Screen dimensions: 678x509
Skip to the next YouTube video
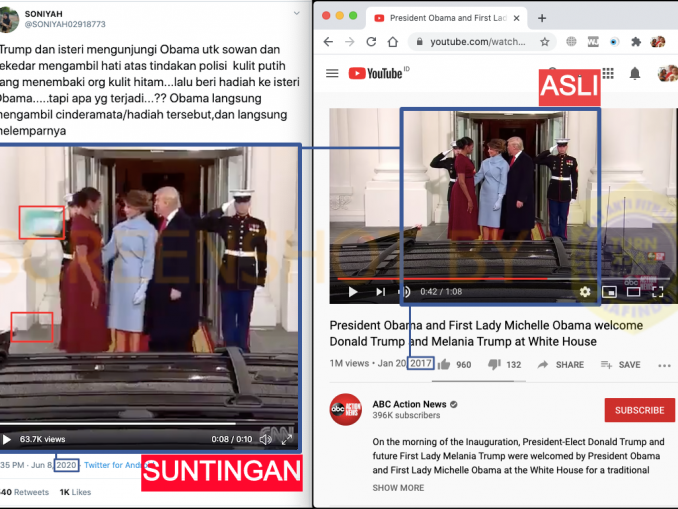click(x=380, y=292)
